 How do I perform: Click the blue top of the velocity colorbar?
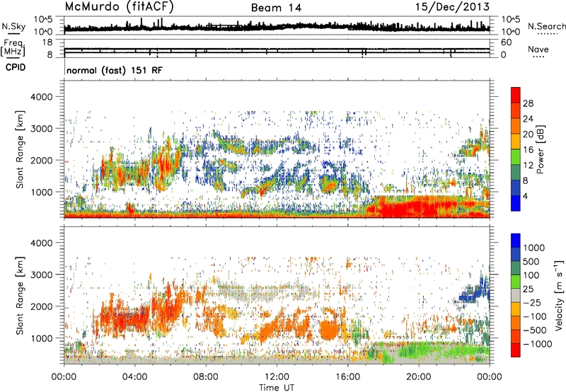[x=516, y=241]
